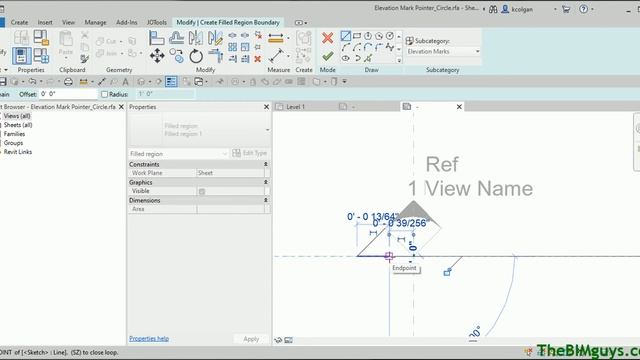Select the Rotate tool

point(196,56)
